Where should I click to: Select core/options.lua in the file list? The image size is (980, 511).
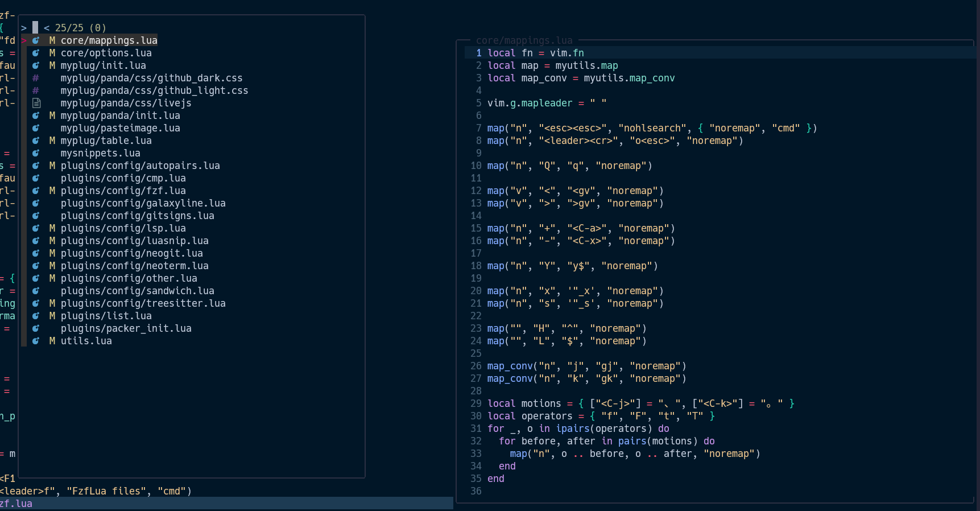(x=106, y=53)
